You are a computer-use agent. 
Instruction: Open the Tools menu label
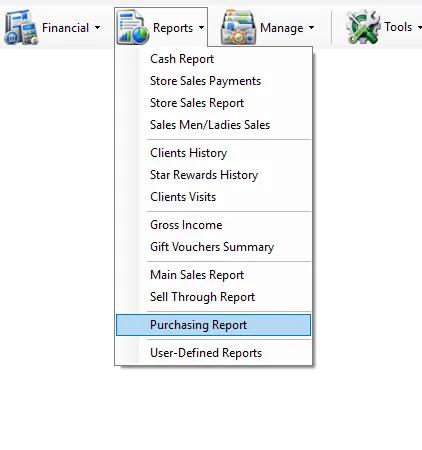[x=398, y=27]
